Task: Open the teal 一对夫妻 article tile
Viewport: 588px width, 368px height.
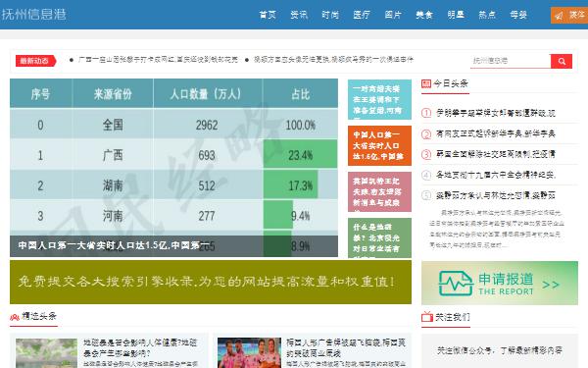Action: 379,99
